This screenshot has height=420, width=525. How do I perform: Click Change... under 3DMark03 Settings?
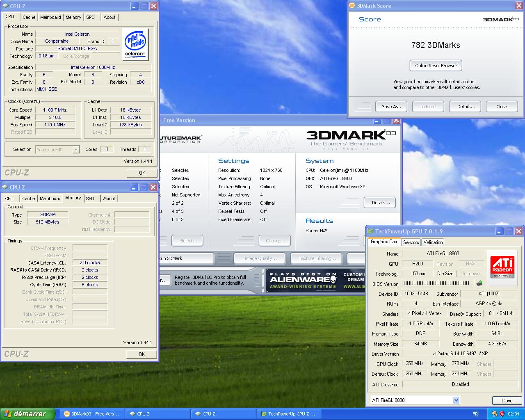[x=276, y=241]
